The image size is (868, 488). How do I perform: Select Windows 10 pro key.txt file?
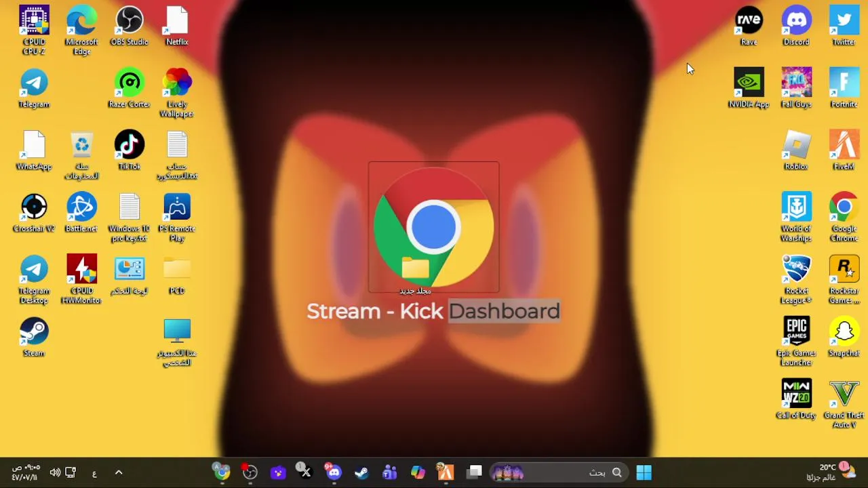coord(129,218)
